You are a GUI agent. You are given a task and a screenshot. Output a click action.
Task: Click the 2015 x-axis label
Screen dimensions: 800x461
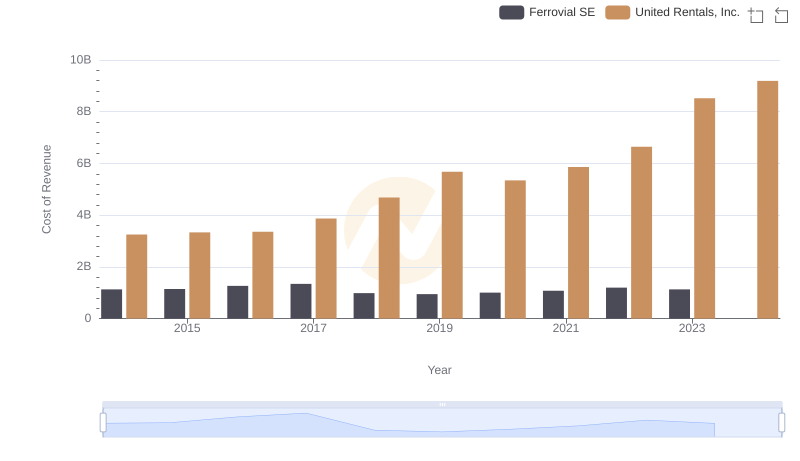(x=187, y=328)
